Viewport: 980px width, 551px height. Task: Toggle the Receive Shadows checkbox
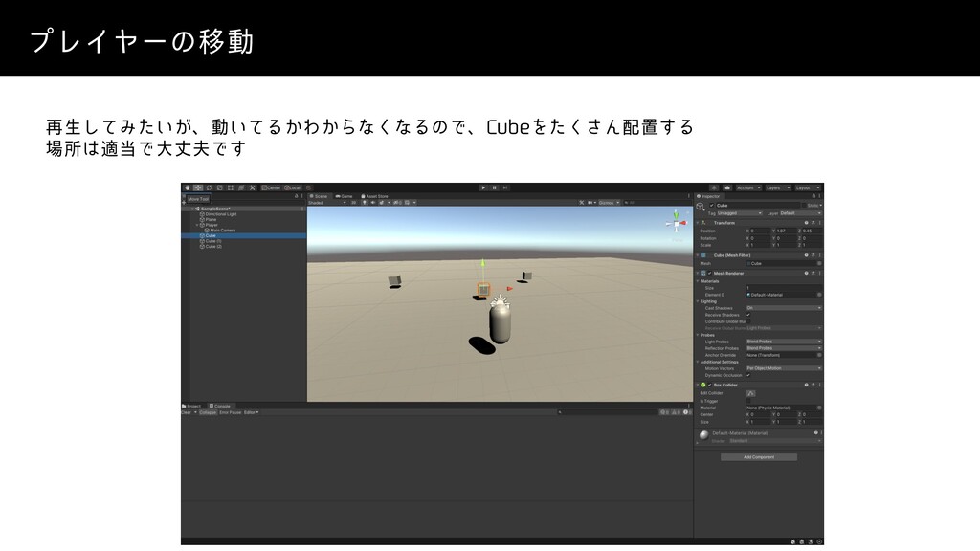(x=748, y=315)
